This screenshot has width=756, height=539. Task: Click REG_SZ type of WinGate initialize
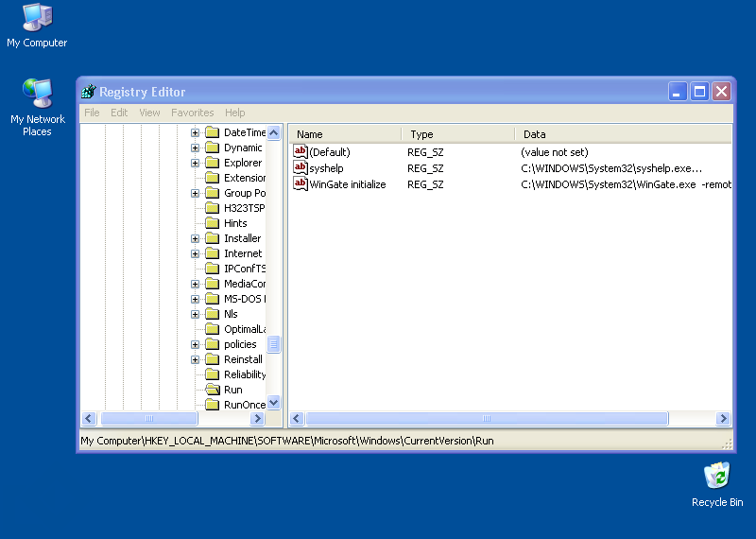425,184
